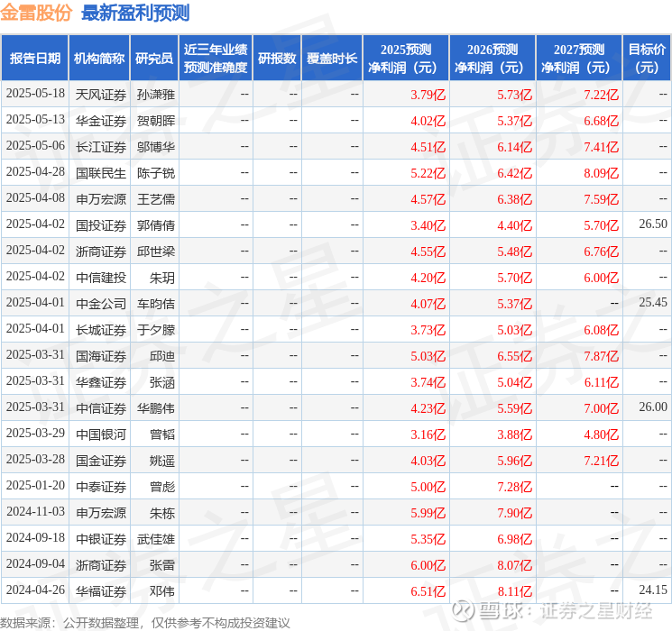
Task: Click target price 26.50
Action: pos(653,224)
